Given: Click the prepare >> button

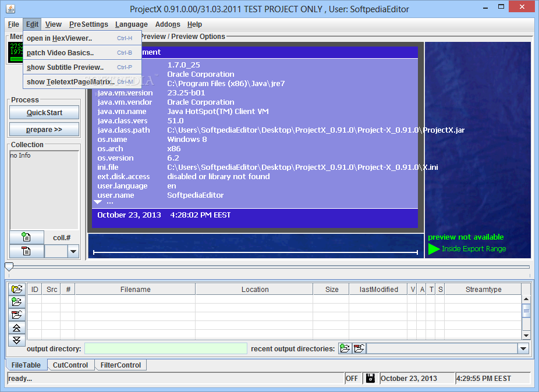Looking at the screenshot, I should click(x=44, y=130).
